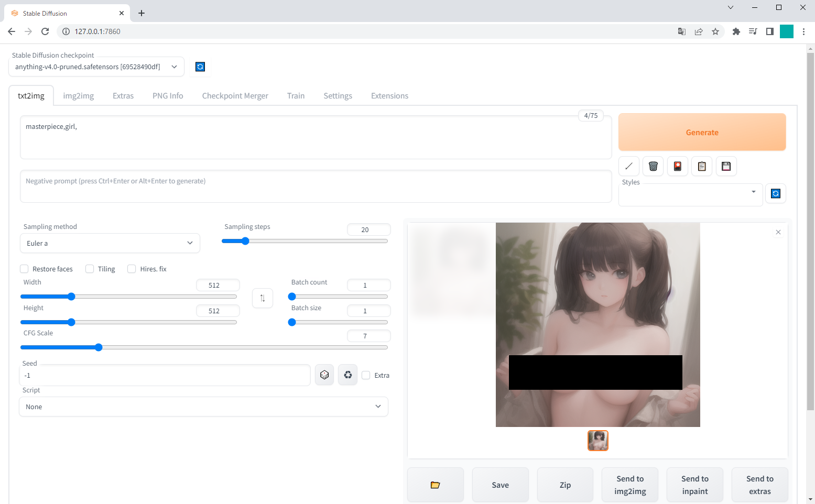This screenshot has width=815, height=504.
Task: Click the Seed input field
Action: point(165,375)
